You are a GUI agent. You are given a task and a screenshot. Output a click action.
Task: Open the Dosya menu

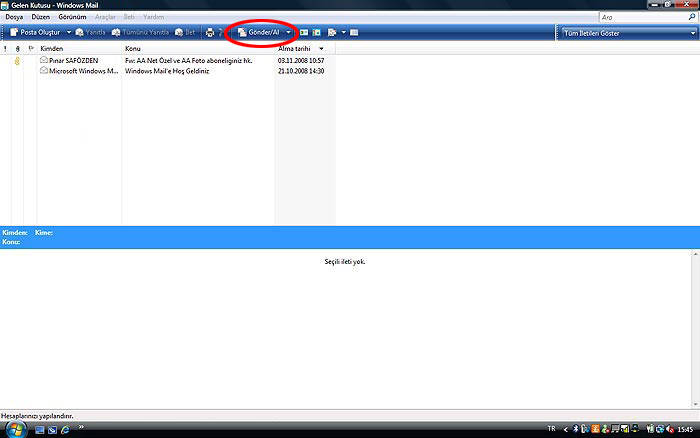[14, 17]
